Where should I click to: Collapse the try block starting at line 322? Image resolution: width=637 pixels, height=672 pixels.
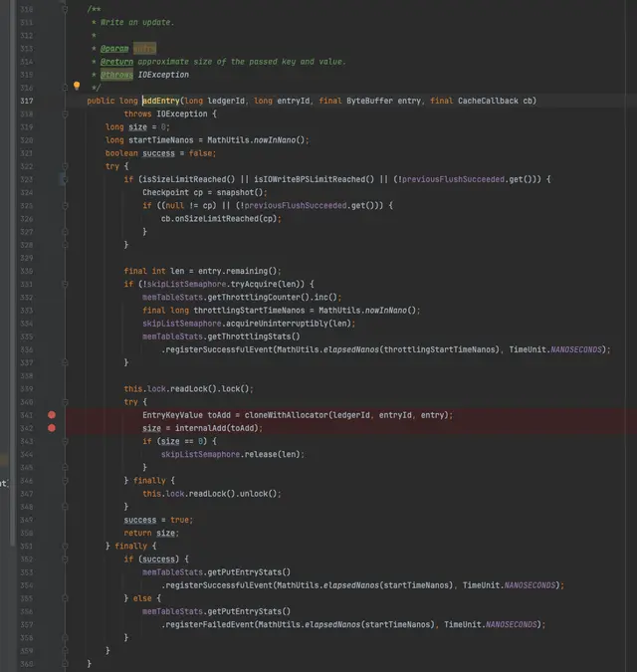pyautogui.click(x=66, y=166)
